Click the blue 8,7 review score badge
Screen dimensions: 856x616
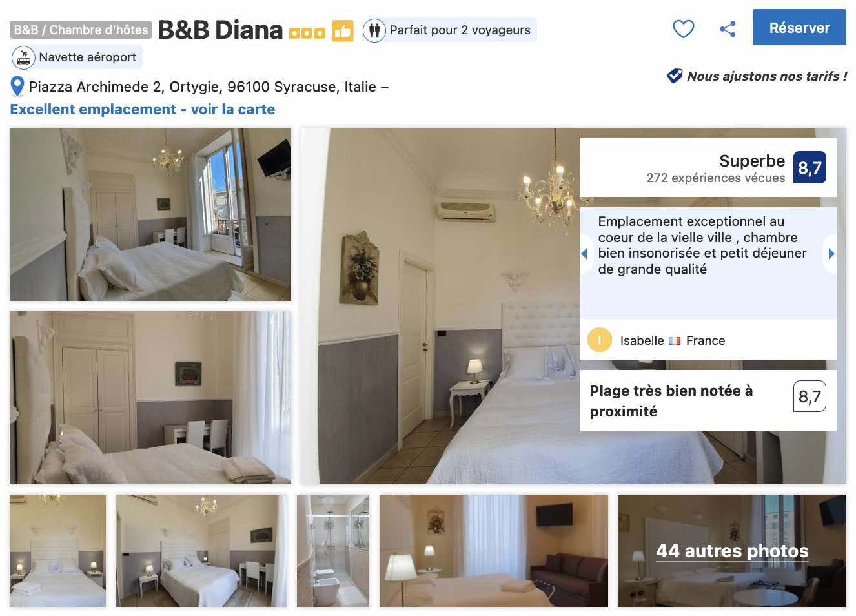click(x=810, y=167)
